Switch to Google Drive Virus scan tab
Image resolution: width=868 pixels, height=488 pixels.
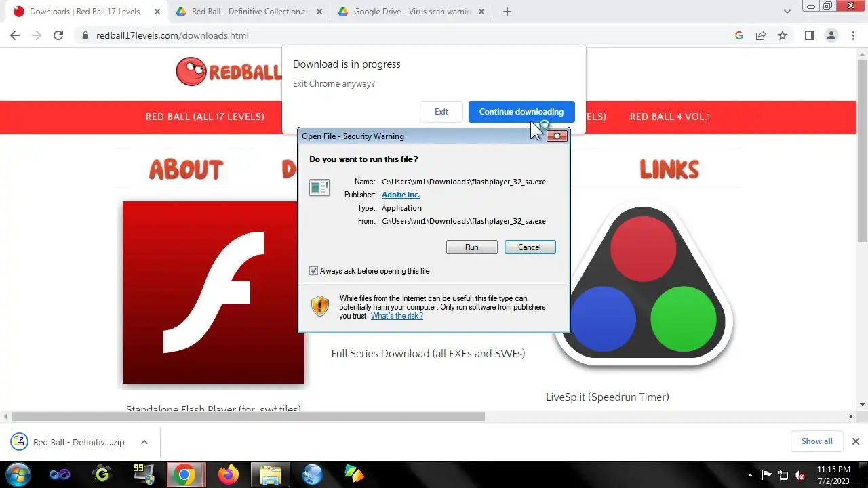[x=411, y=12]
